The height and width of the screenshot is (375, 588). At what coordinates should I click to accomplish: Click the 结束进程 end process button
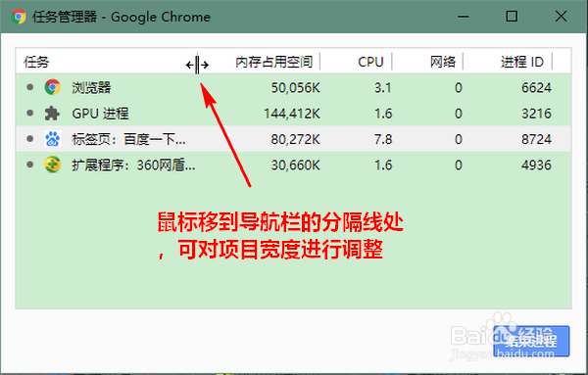click(531, 341)
